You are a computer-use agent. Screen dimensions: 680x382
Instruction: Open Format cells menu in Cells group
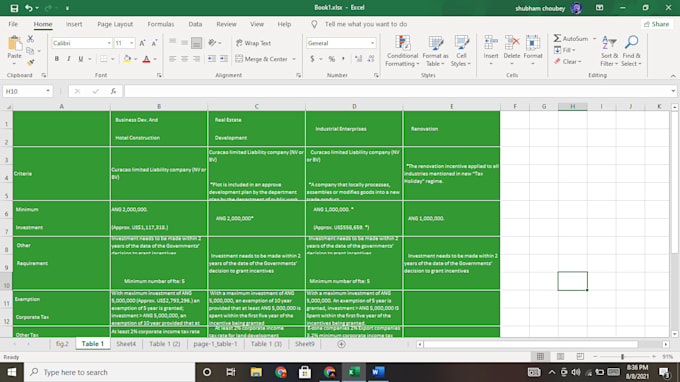[533, 51]
